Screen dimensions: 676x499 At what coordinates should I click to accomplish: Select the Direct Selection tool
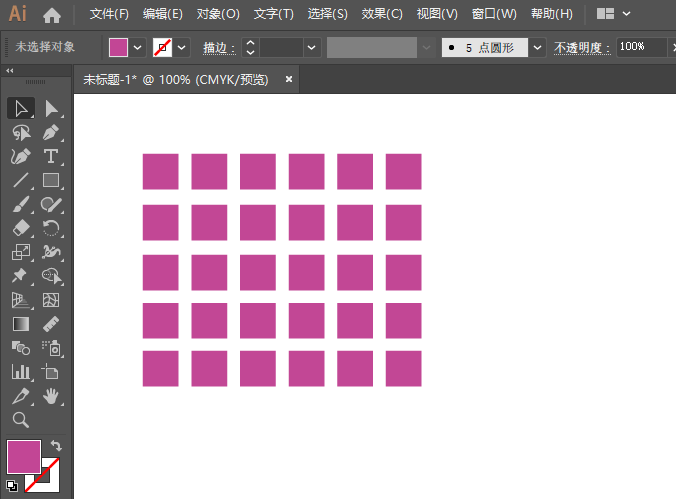(x=52, y=108)
